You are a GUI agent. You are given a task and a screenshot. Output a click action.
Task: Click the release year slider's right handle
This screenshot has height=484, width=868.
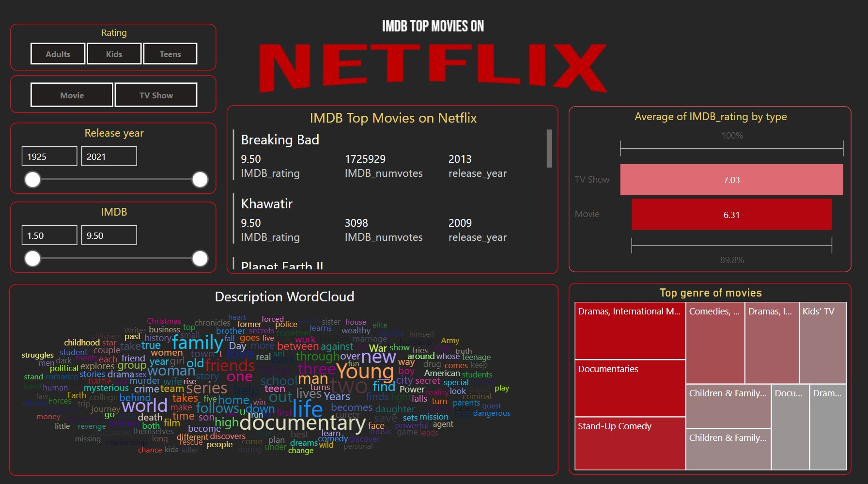pos(200,179)
